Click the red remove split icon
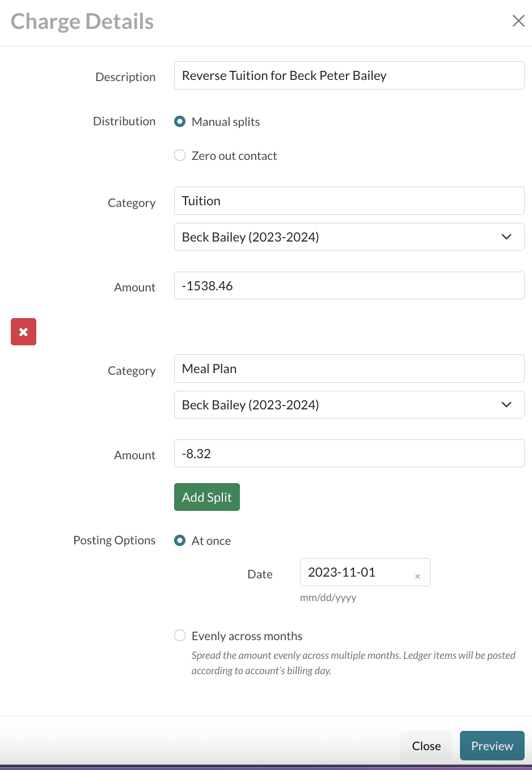This screenshot has height=770, width=532. (23, 332)
